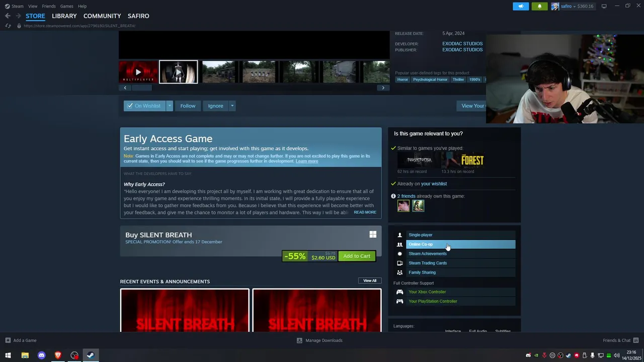The image size is (644, 362).
Task: Expand the Ignore options dropdown arrow
Action: [x=232, y=106]
